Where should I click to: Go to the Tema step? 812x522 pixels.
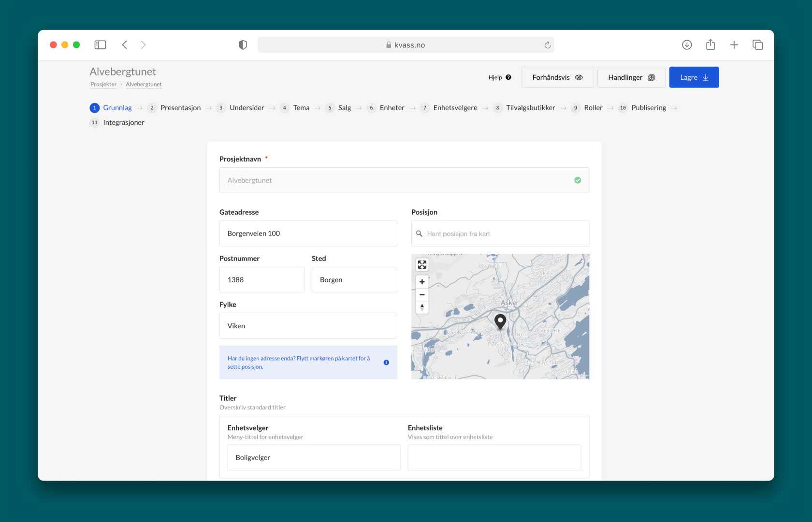pyautogui.click(x=294, y=108)
